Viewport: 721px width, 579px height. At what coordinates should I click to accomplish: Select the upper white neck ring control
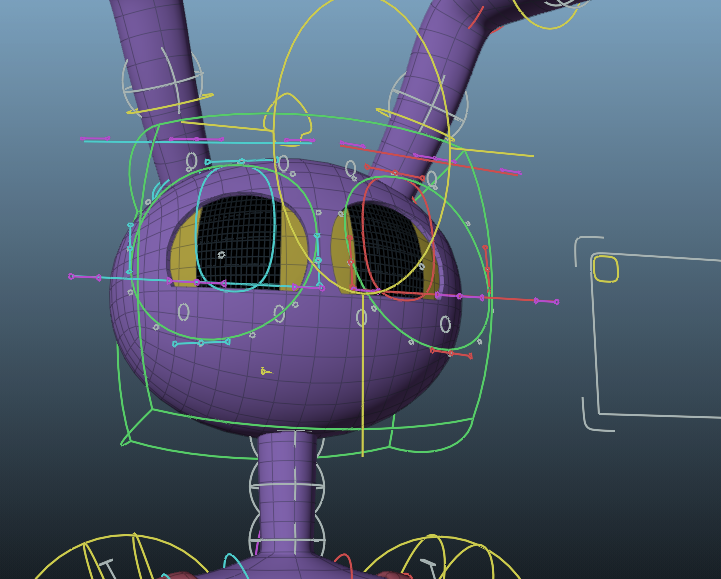287,485
